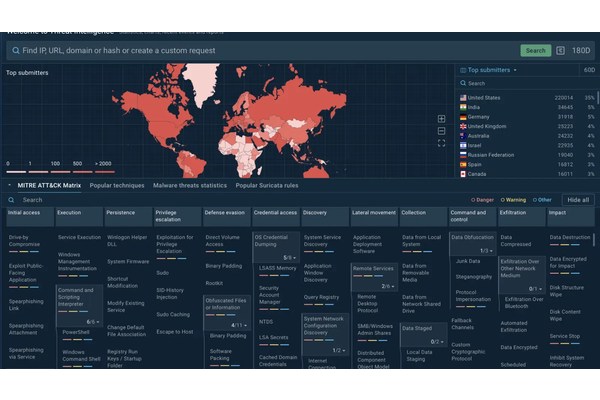Select the Steganography sub-technique
The image size is (600, 400).
click(474, 277)
